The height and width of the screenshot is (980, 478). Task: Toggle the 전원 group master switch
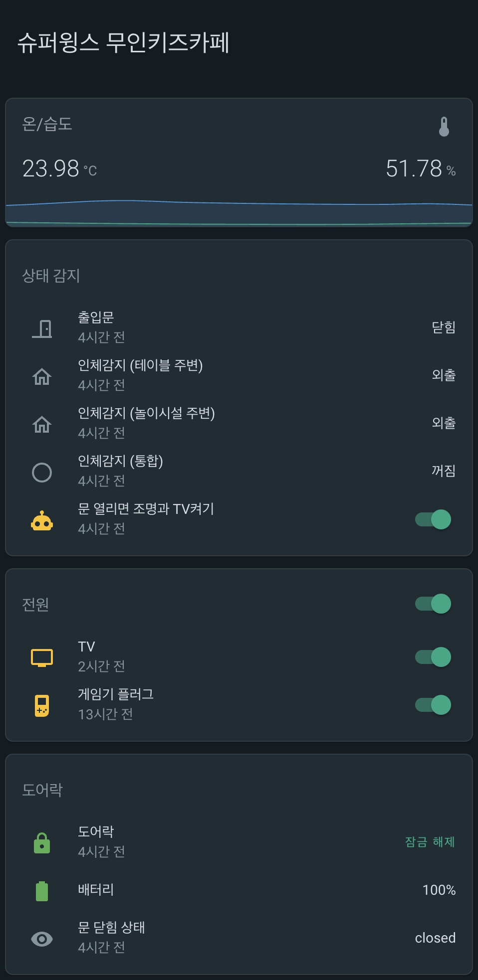(x=433, y=604)
